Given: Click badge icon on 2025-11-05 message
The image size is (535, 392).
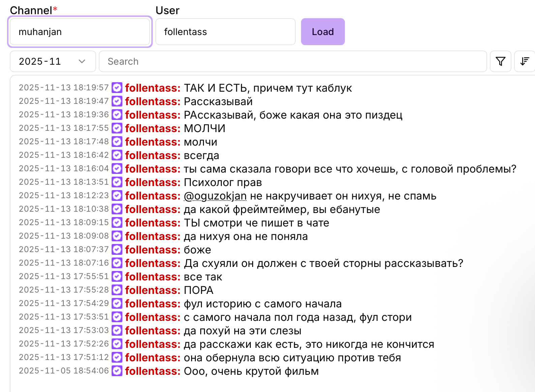Looking at the screenshot, I should click(117, 371).
